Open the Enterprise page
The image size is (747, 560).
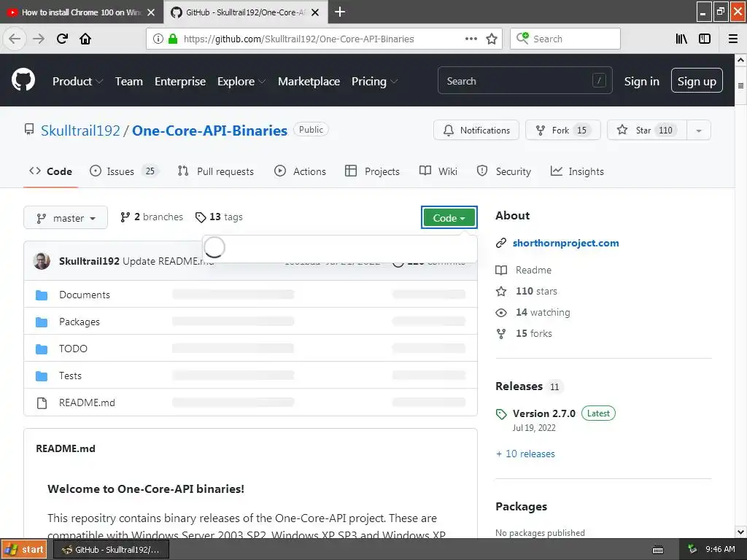(180, 82)
